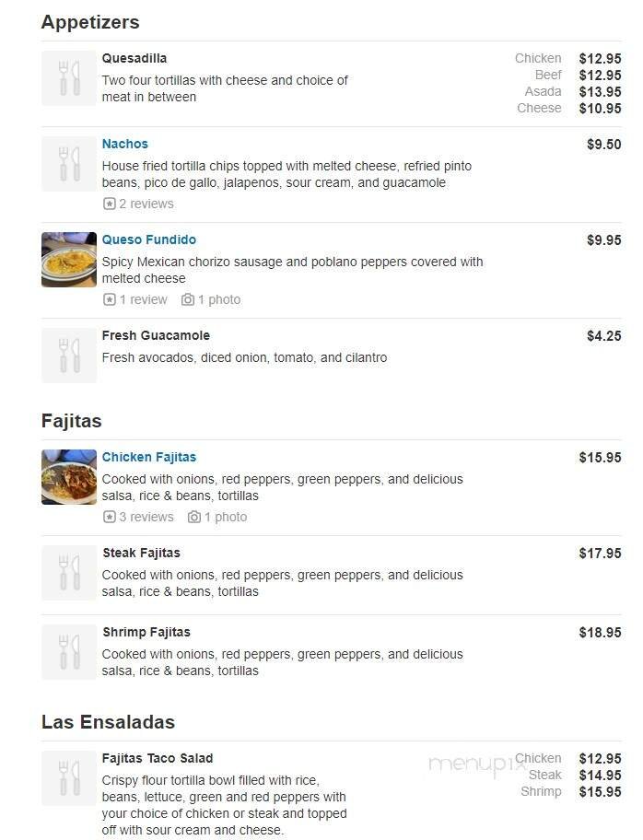Open the Nachos menu item link

(124, 144)
